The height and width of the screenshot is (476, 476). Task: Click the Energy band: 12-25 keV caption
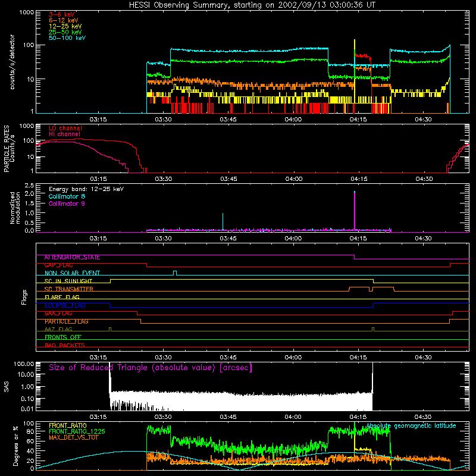coord(86,189)
